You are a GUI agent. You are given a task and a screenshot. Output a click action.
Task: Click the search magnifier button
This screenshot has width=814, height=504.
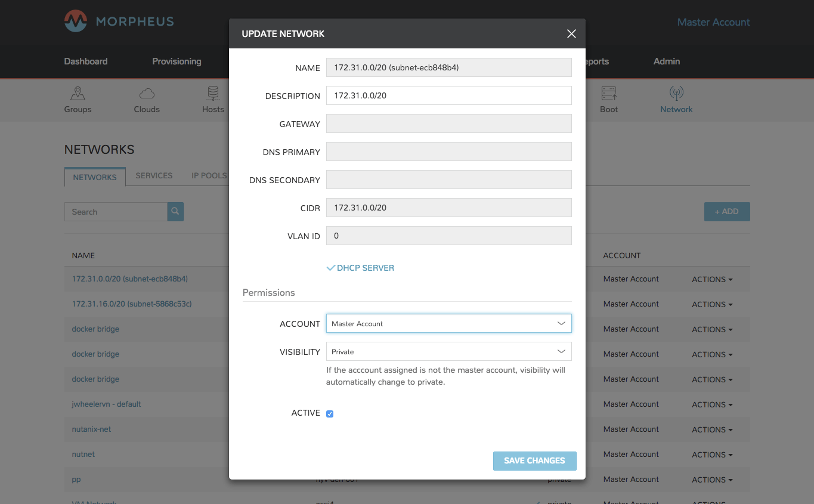click(x=175, y=212)
